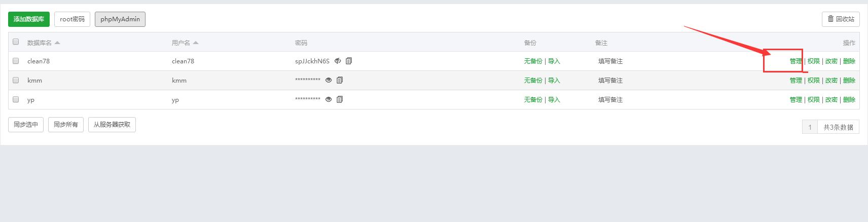Copy the kmm database password
This screenshot has height=222, width=868.
coord(340,80)
